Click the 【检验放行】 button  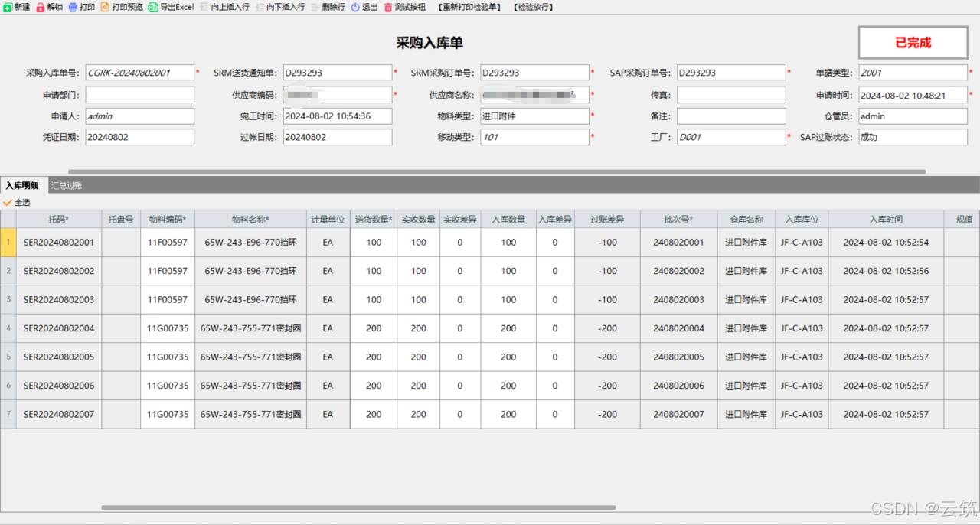click(532, 7)
